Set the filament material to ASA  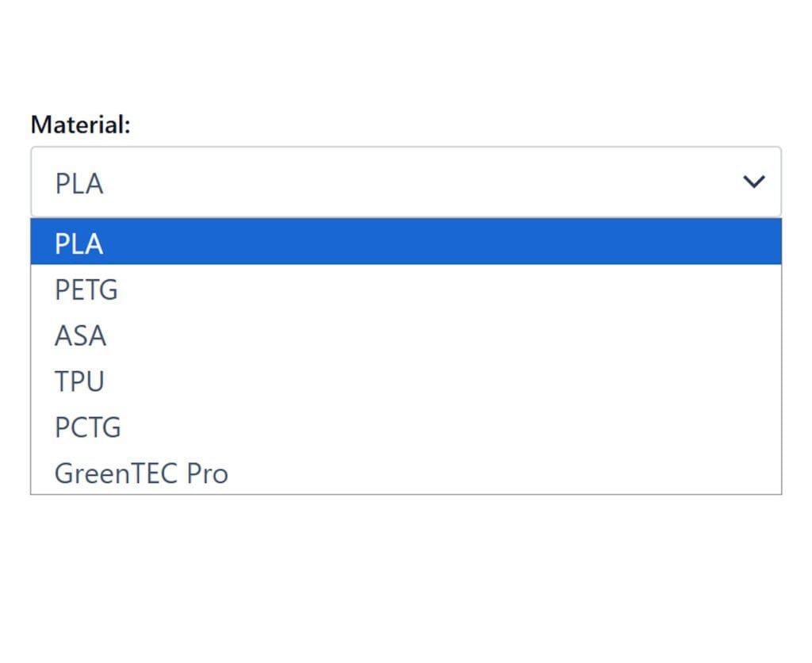click(80, 335)
